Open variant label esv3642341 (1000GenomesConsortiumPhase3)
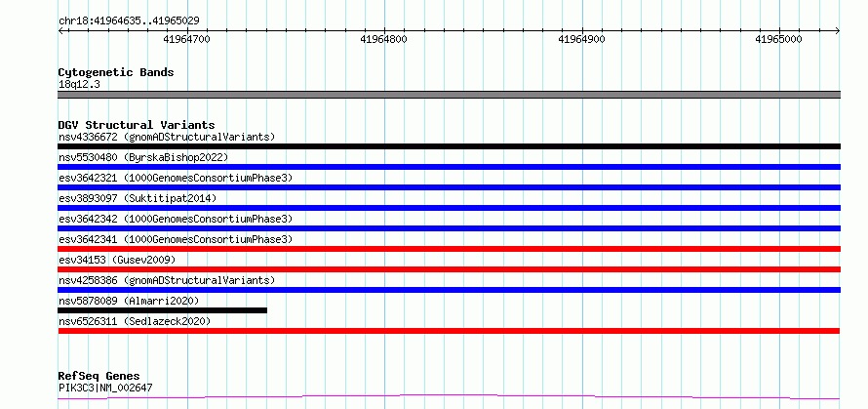Image resolution: width=868 pixels, height=409 pixels. (x=176, y=239)
